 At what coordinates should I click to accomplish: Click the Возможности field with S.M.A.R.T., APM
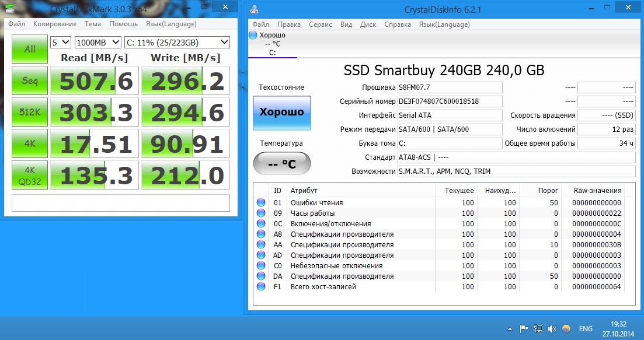(x=516, y=171)
